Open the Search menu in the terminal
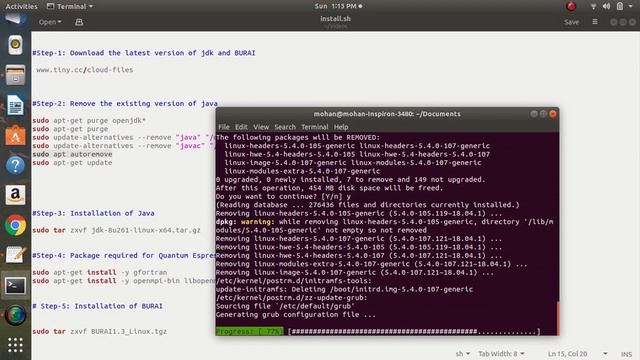 point(285,127)
